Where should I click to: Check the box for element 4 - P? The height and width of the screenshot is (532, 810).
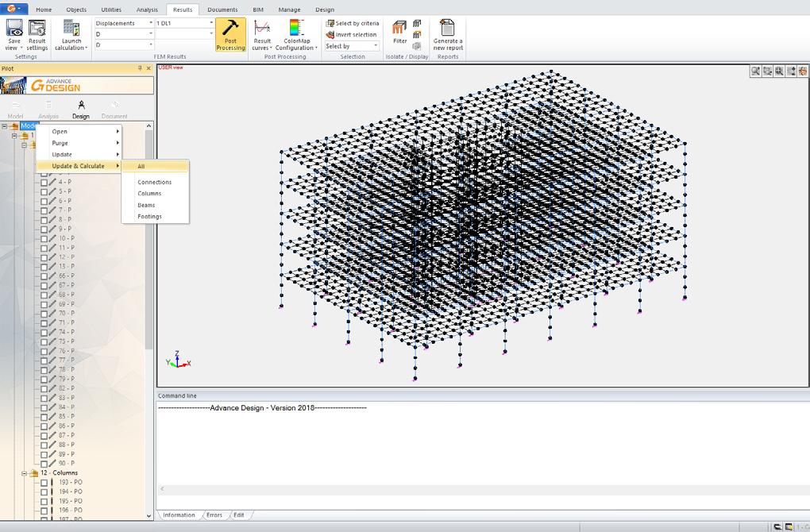pyautogui.click(x=44, y=183)
